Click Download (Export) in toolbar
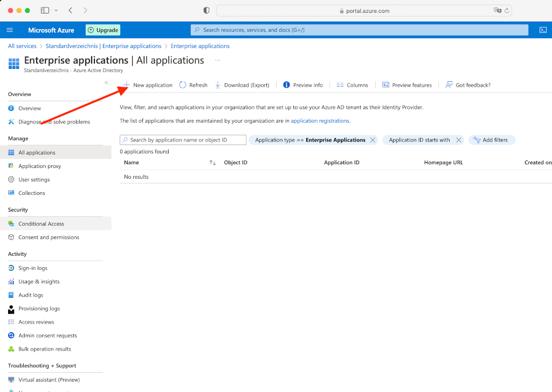The width and height of the screenshot is (552, 392). [x=242, y=85]
